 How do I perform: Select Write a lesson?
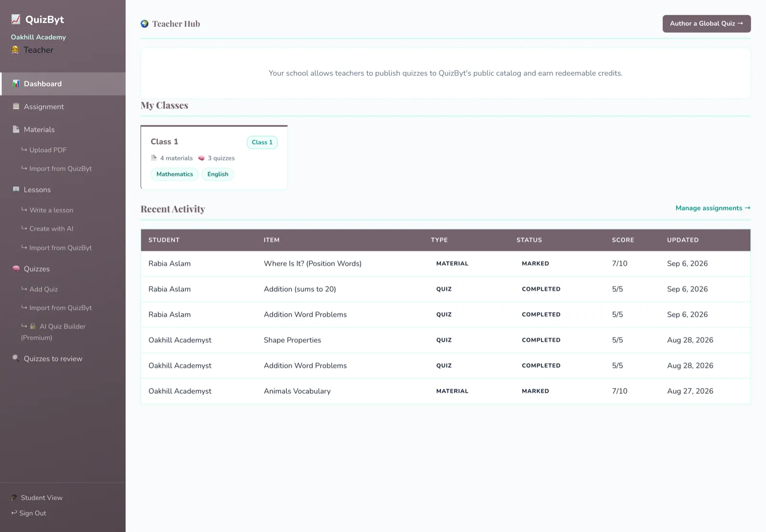pos(47,210)
